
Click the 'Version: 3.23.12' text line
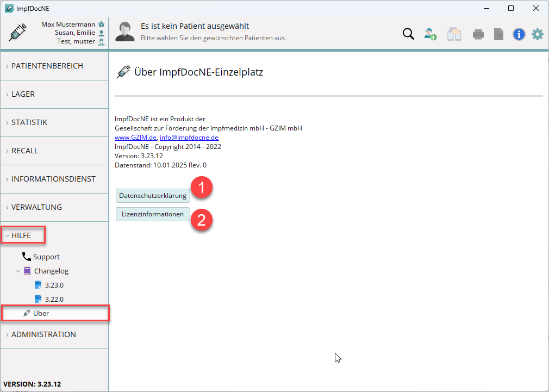[139, 156]
